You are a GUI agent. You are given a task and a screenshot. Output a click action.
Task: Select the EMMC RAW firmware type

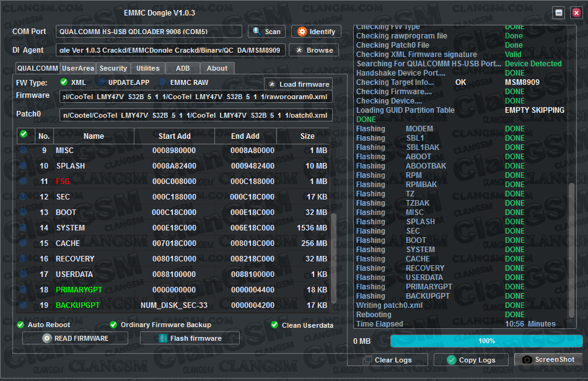[163, 82]
